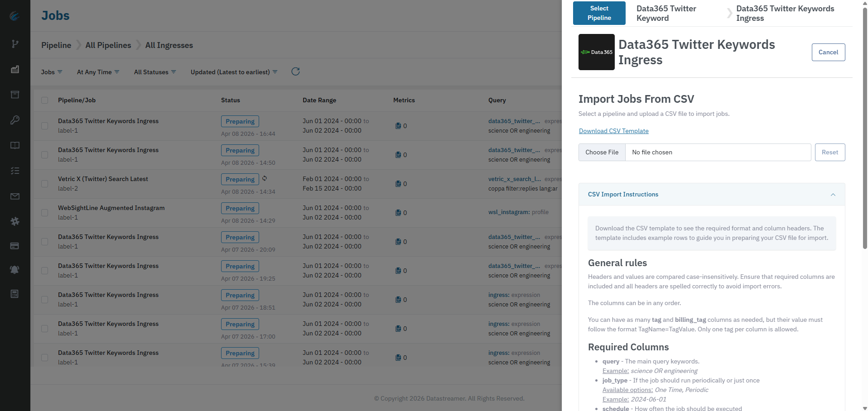This screenshot has height=411, width=868.
Task: Click metrics icon in Vetric X row
Action: [398, 184]
